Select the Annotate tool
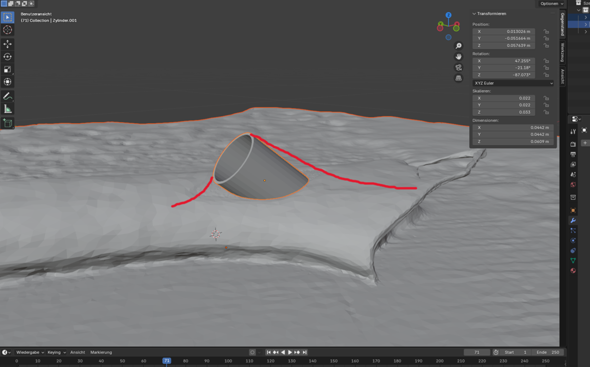 8,96
